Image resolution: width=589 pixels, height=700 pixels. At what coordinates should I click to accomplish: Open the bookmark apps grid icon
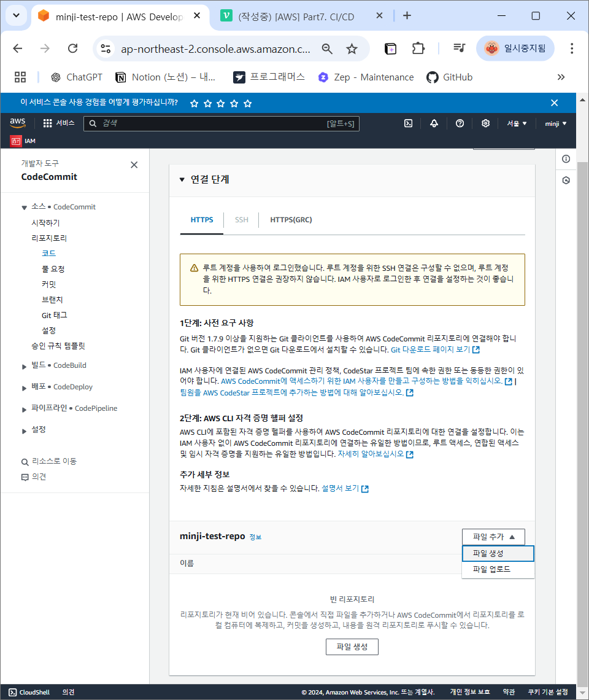tap(20, 77)
